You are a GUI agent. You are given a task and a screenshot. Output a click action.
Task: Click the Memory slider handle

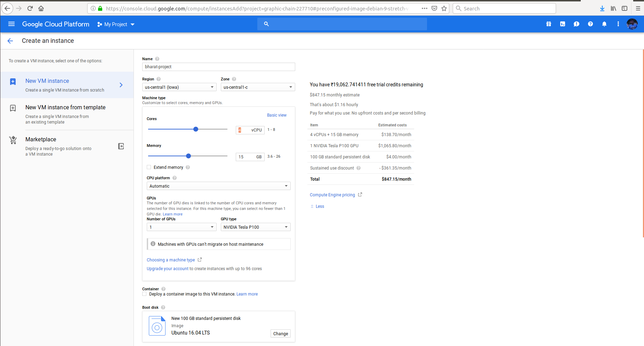tap(188, 156)
